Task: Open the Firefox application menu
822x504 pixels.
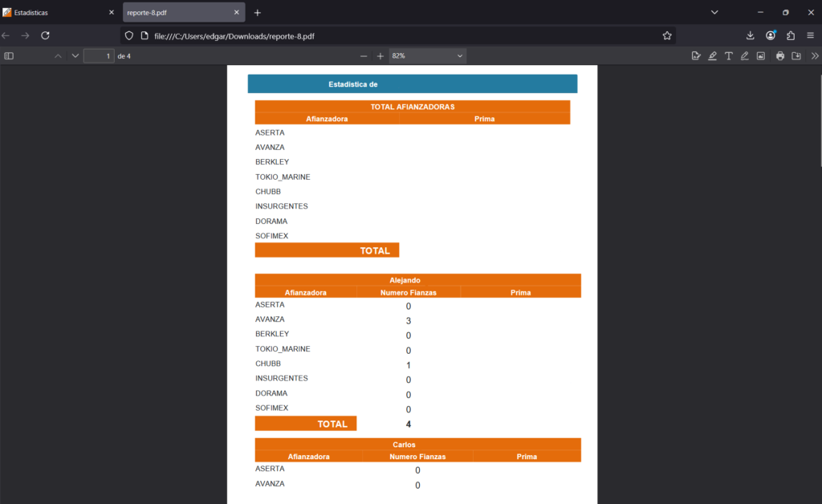Action: click(811, 35)
